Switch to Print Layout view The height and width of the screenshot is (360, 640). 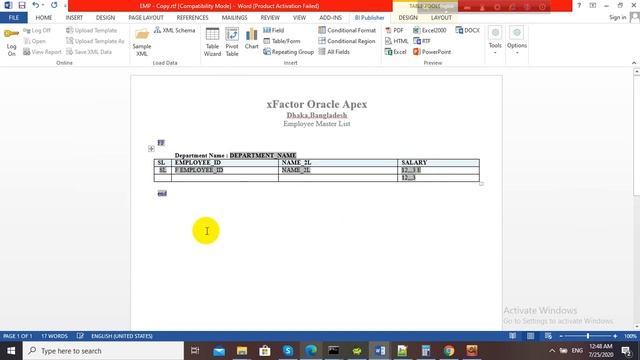pos(530,336)
